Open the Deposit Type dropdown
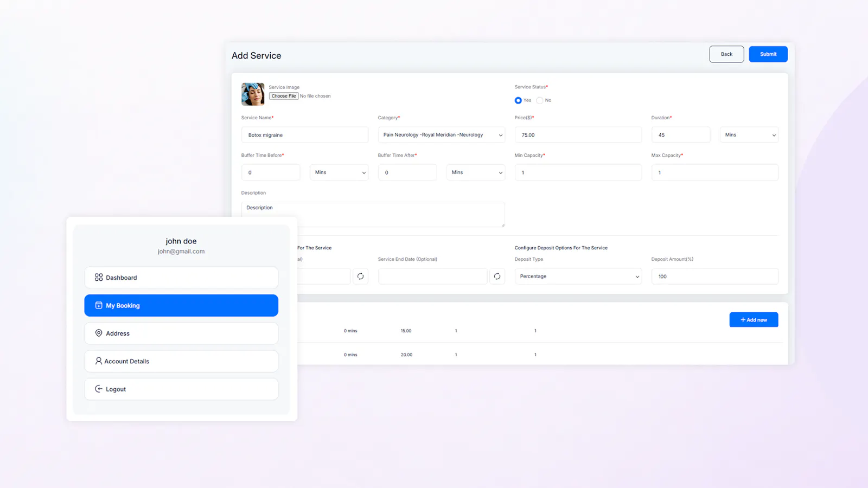Viewport: 868px width, 488px height. pos(578,277)
